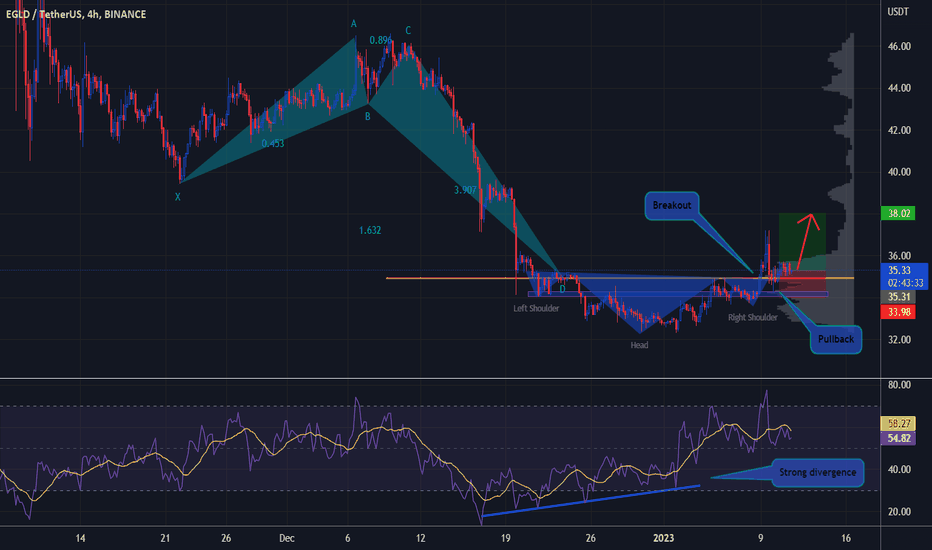Click the 02:43:33 countdown timer label

click(905, 283)
